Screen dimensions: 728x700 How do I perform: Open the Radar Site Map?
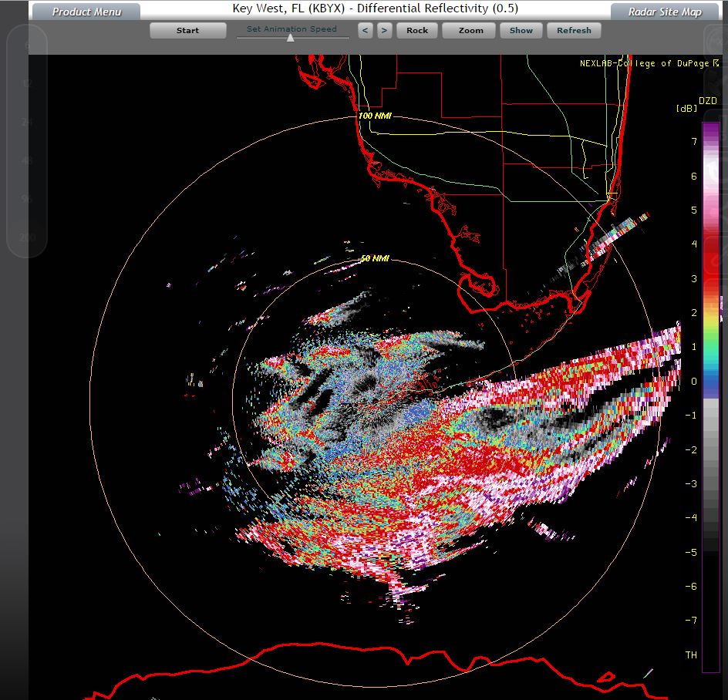664,12
